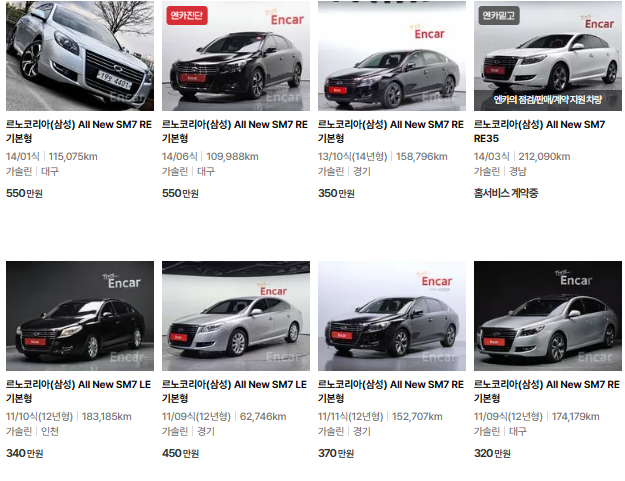The height and width of the screenshot is (481, 625).
Task: Click the 경남 region text
Action: click(518, 171)
